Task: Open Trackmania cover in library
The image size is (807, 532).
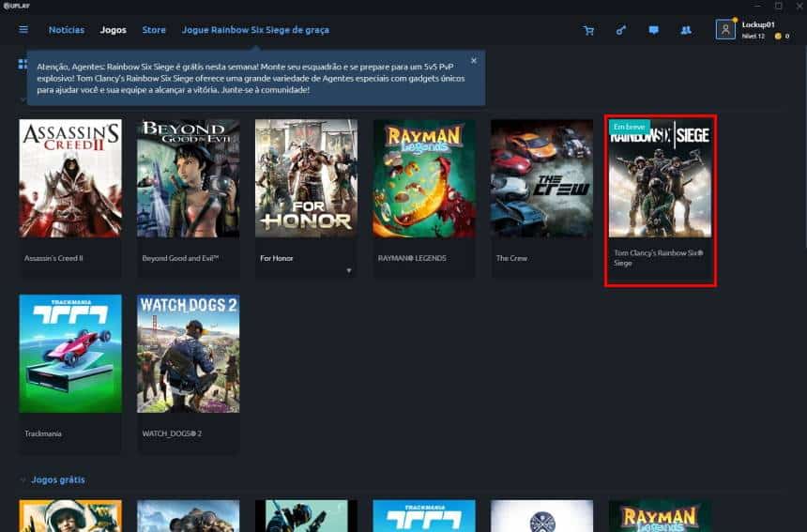Action: click(x=70, y=354)
